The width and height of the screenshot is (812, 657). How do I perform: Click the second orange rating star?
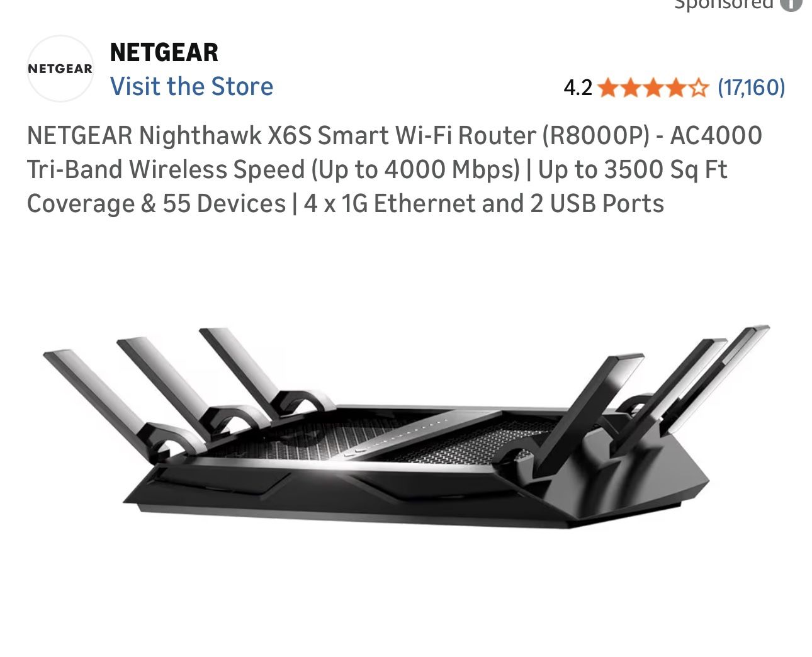(630, 87)
